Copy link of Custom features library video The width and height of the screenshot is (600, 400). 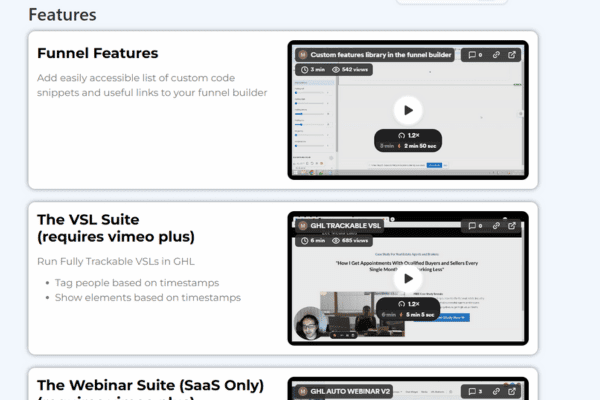click(496, 55)
